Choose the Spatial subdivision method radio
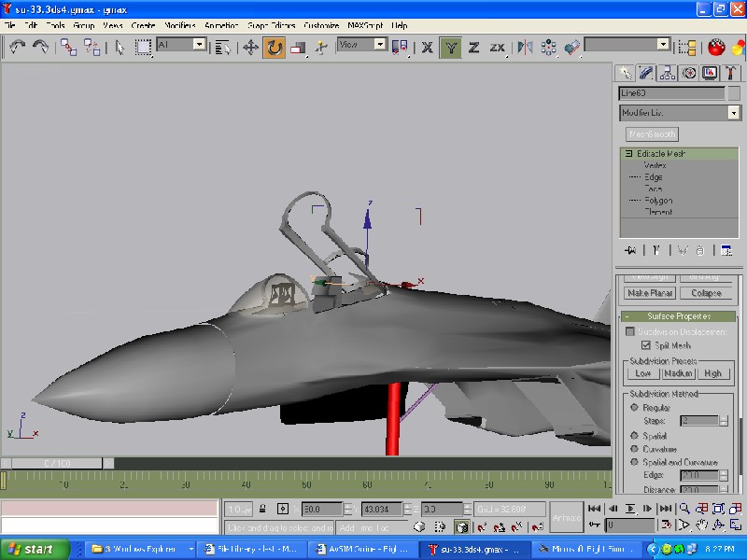Image resolution: width=747 pixels, height=560 pixels. coord(635,435)
